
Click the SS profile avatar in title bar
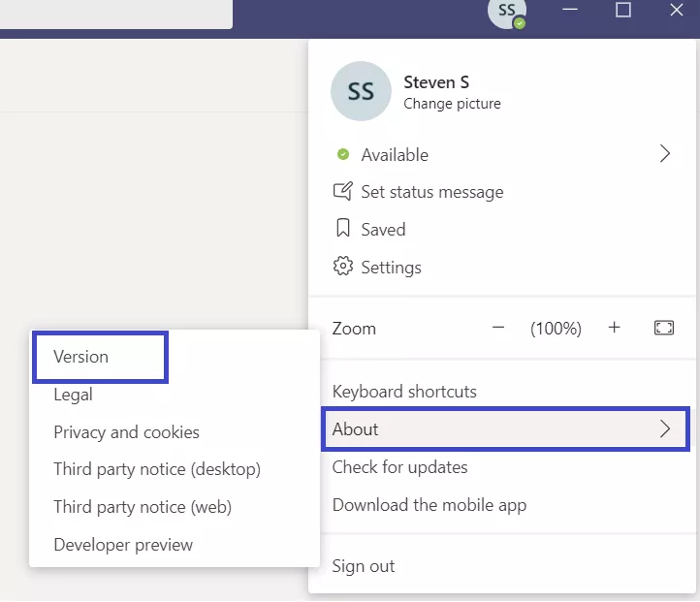[x=507, y=14]
